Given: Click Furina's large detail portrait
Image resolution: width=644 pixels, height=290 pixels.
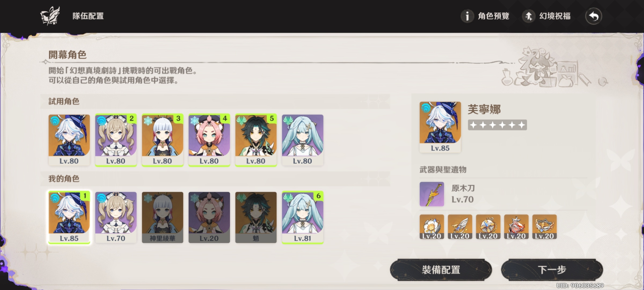Looking at the screenshot, I should pyautogui.click(x=440, y=127).
